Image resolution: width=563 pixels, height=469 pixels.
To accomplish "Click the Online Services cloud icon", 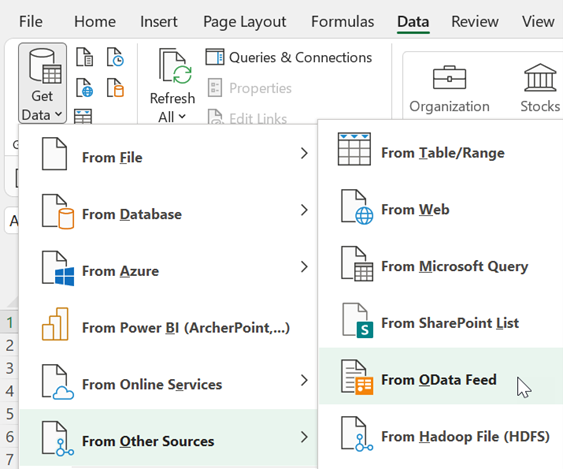I will (x=58, y=382).
